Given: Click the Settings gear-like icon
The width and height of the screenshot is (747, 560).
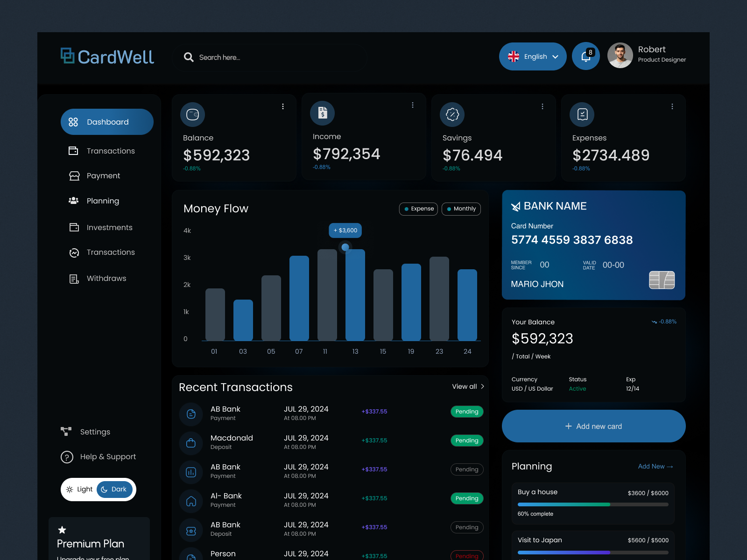Looking at the screenshot, I should pos(67,432).
